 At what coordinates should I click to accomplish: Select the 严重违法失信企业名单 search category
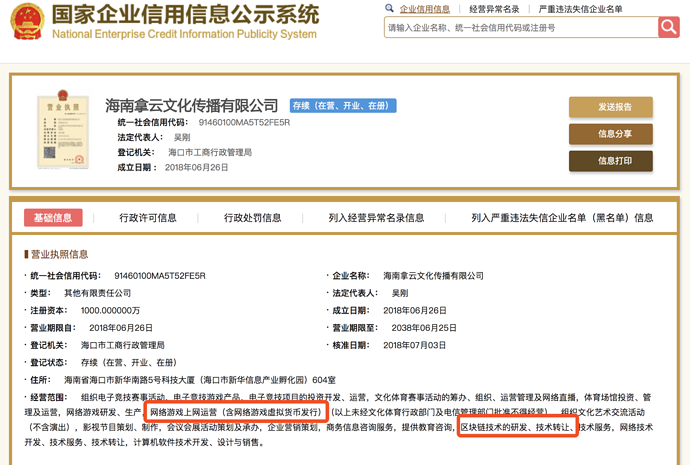pyautogui.click(x=580, y=9)
